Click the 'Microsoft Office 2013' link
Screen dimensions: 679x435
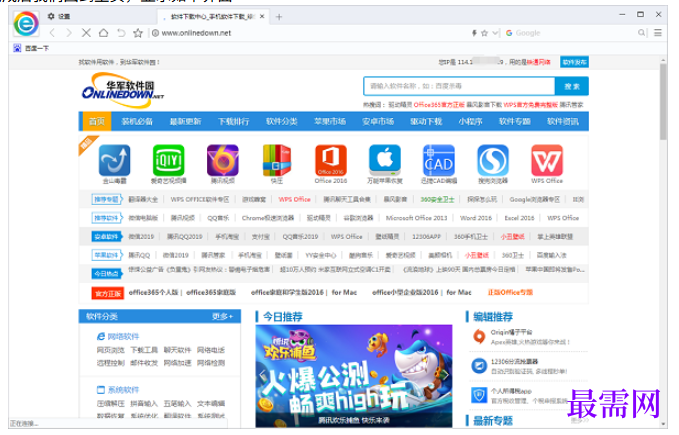coord(417,218)
